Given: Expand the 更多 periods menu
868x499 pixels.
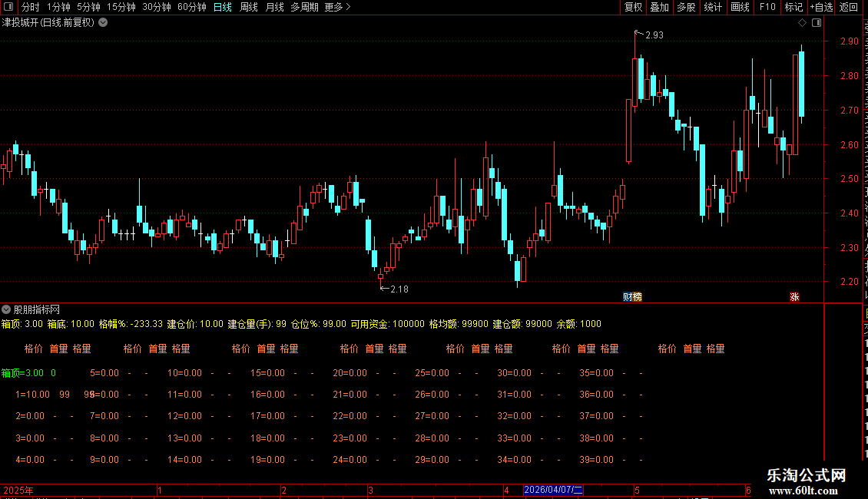Looking at the screenshot, I should (338, 7).
